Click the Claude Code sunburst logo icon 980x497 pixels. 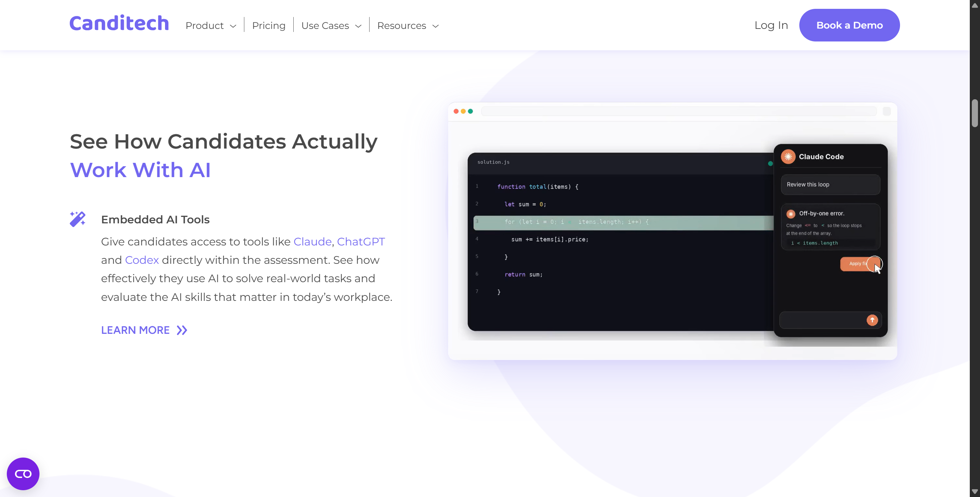click(x=788, y=157)
